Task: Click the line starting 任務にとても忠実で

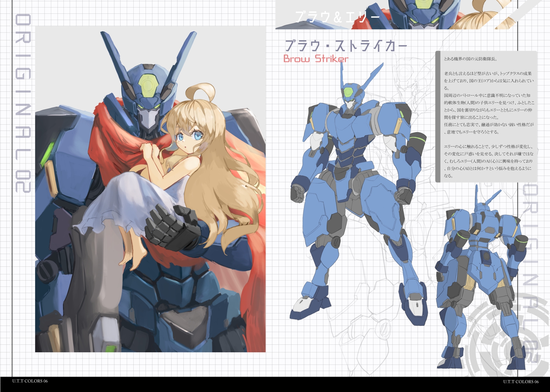Action: [489, 125]
